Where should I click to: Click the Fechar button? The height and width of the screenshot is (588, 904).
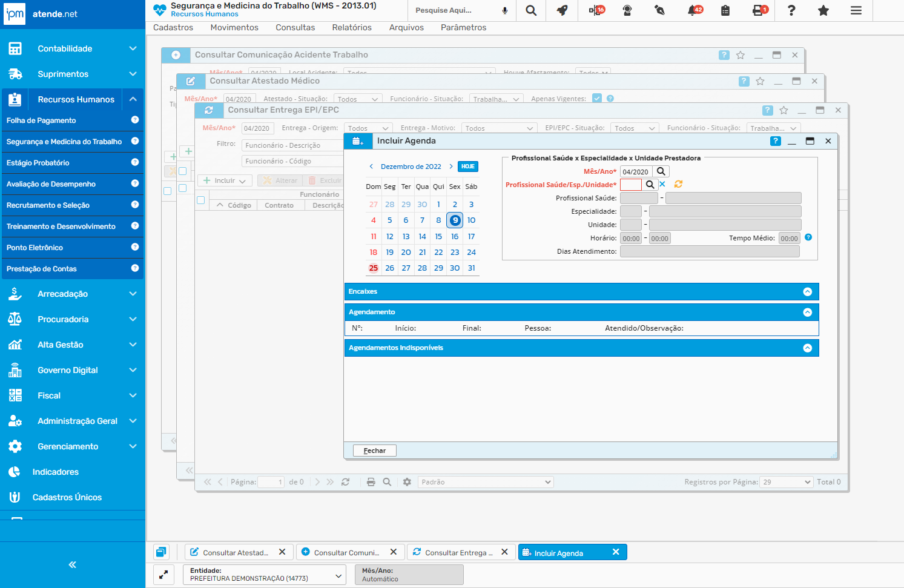point(375,451)
